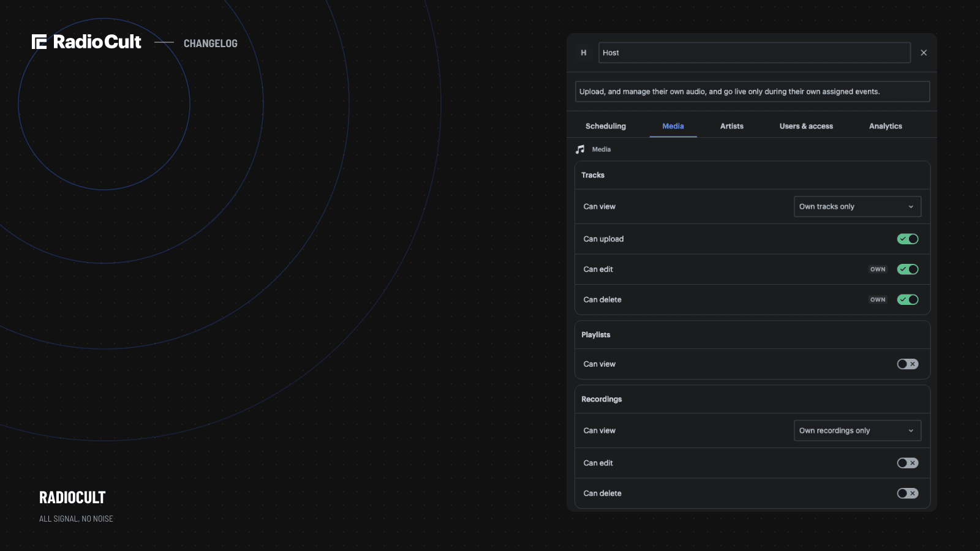Click the Can upload label
980x551 pixels.
pos(603,239)
